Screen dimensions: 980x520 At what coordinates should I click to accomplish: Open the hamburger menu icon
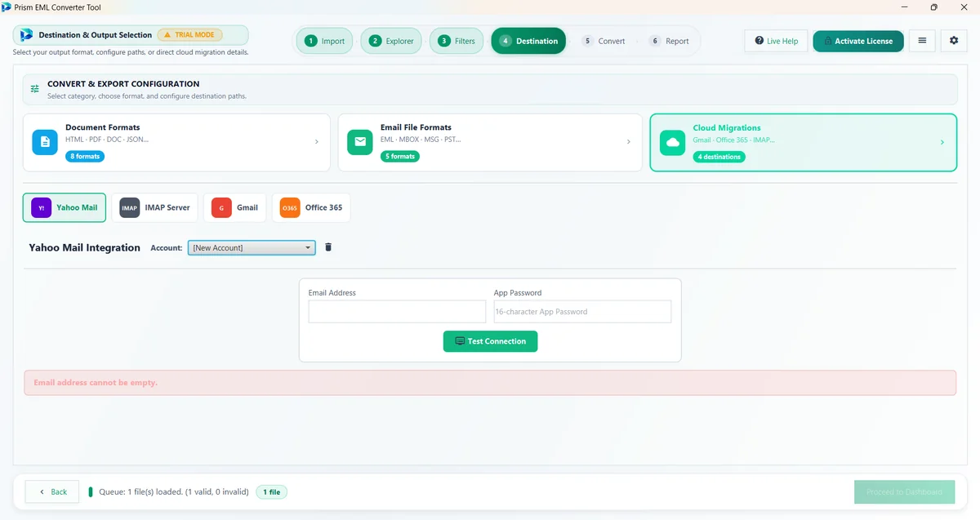click(x=922, y=41)
